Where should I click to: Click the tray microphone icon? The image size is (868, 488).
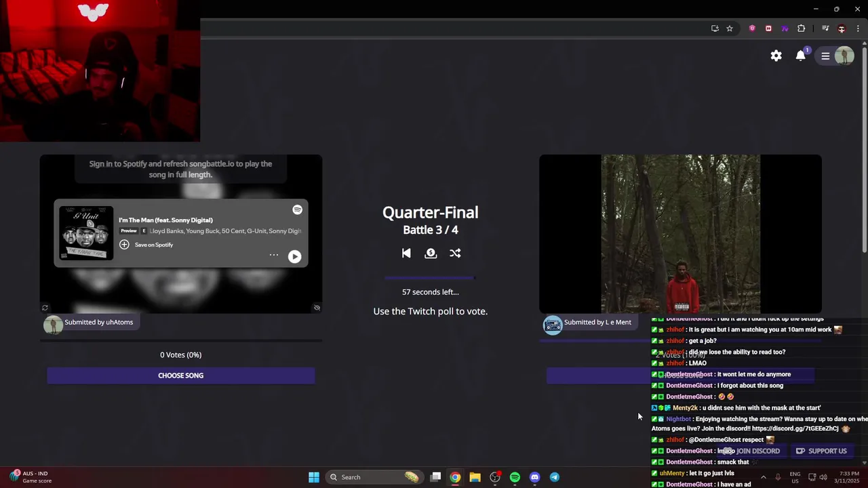tap(778, 477)
